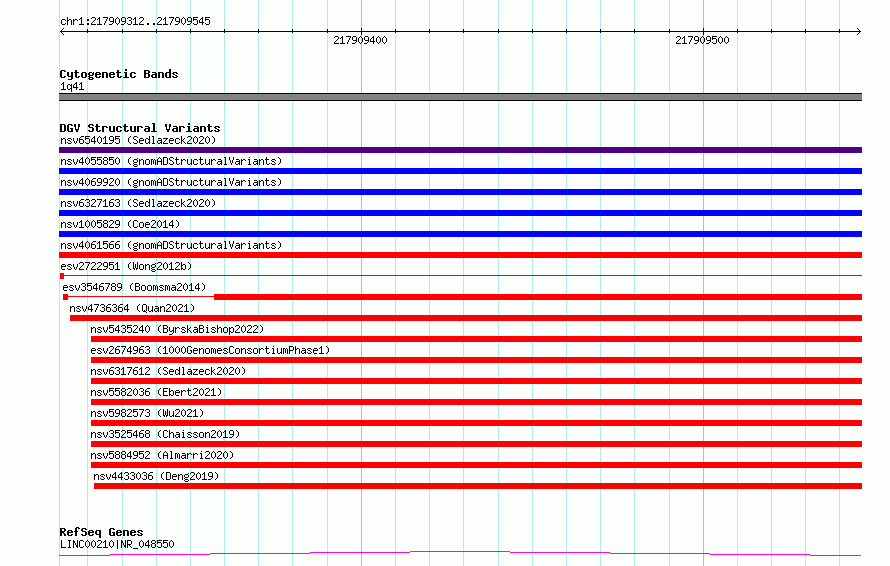The image size is (890, 566).
Task: Select the blue nsv4055850 variant bar
Action: [460, 171]
